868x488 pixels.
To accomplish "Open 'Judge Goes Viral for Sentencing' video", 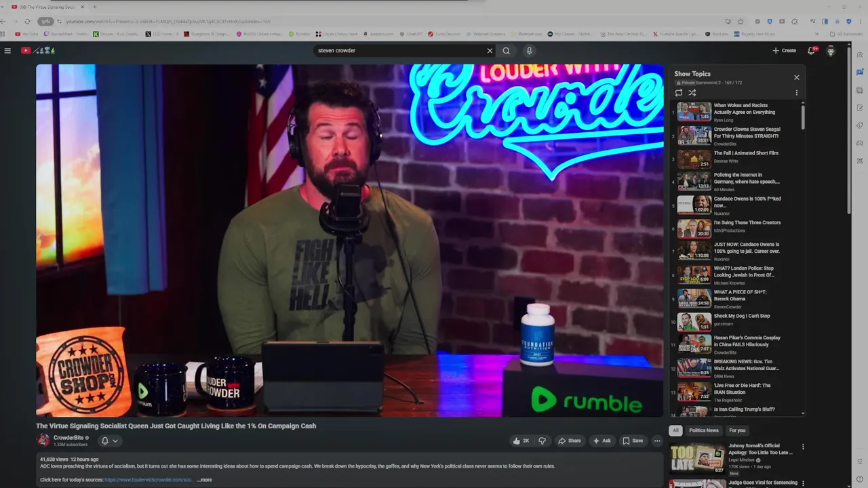I will coord(763,483).
